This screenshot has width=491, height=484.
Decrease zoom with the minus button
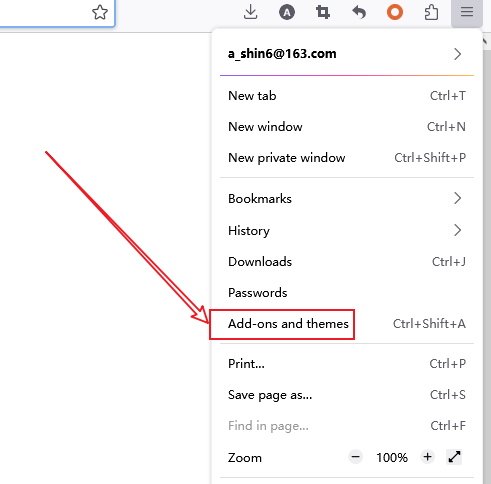[x=356, y=457]
